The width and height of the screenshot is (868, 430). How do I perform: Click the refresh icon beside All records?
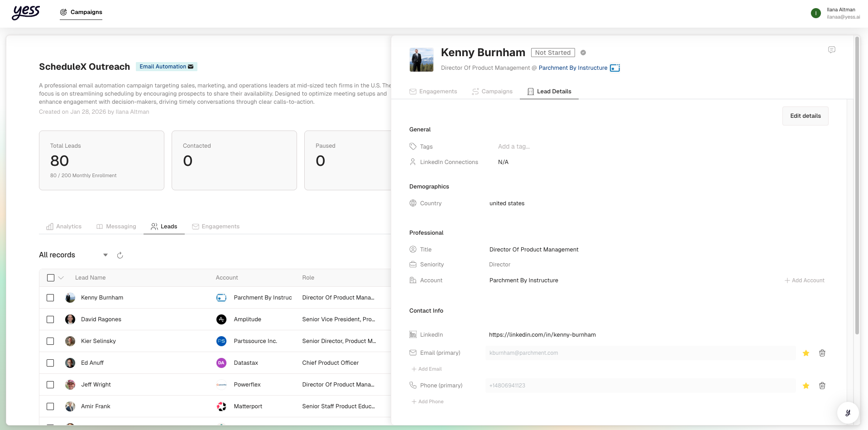pos(120,256)
